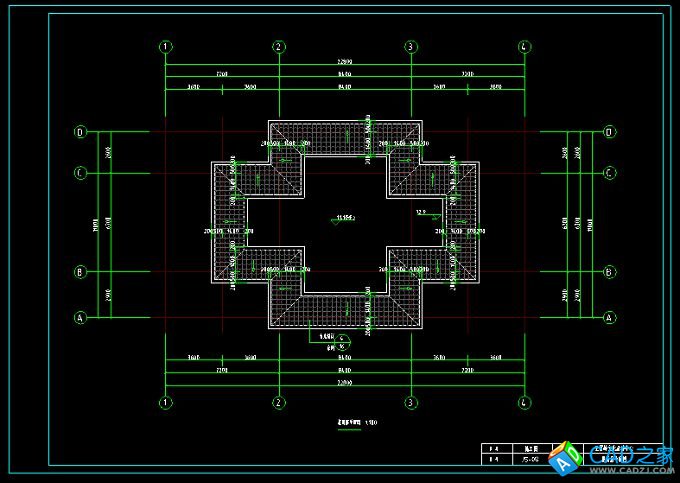
Task: Click left-side axis bubble C
Action: 82,173
